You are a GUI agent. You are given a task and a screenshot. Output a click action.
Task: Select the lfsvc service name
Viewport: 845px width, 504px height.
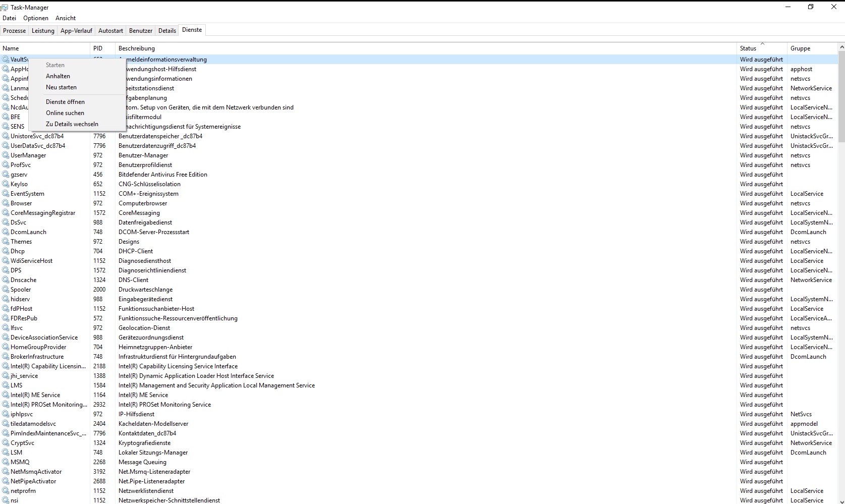[x=17, y=328]
